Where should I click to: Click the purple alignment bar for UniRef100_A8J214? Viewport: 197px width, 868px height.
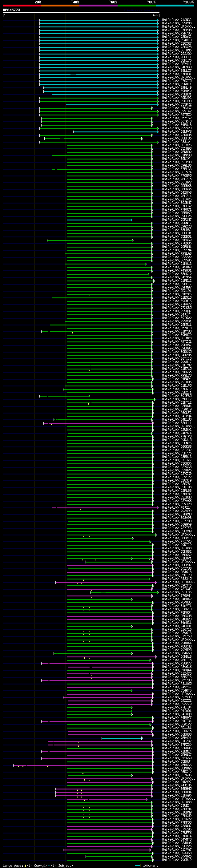pyautogui.click(x=105, y=507)
